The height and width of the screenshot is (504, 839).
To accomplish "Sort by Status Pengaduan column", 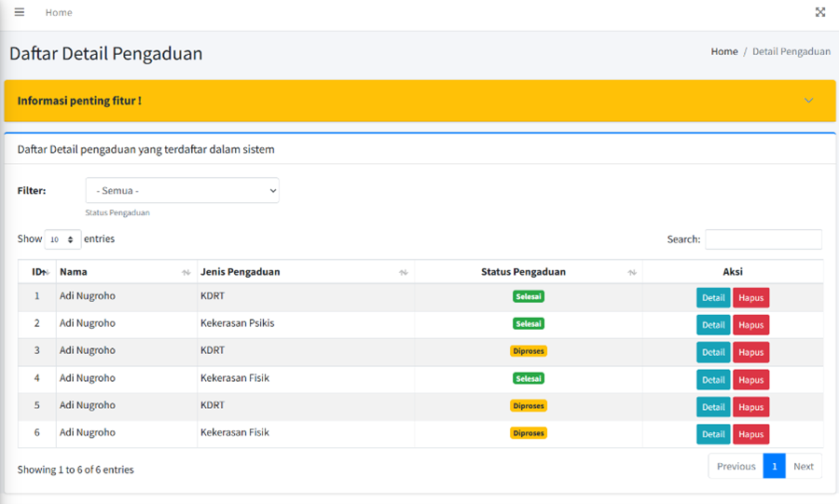I will coord(528,272).
